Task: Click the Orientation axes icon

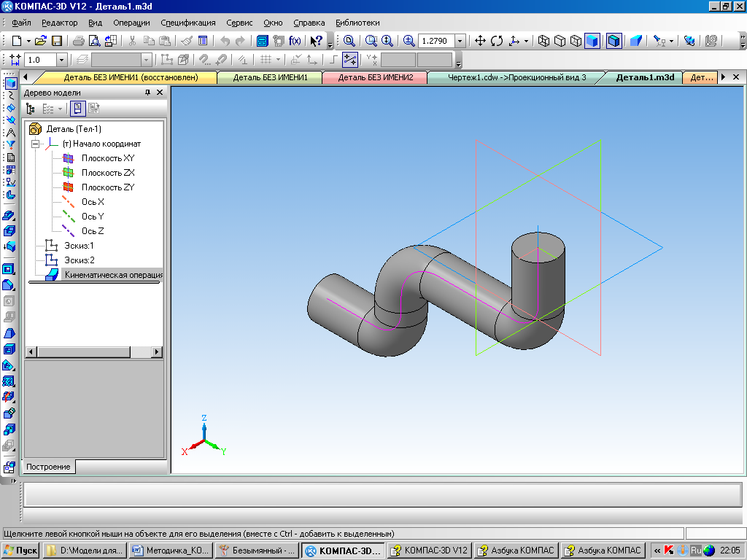Action: (x=514, y=41)
